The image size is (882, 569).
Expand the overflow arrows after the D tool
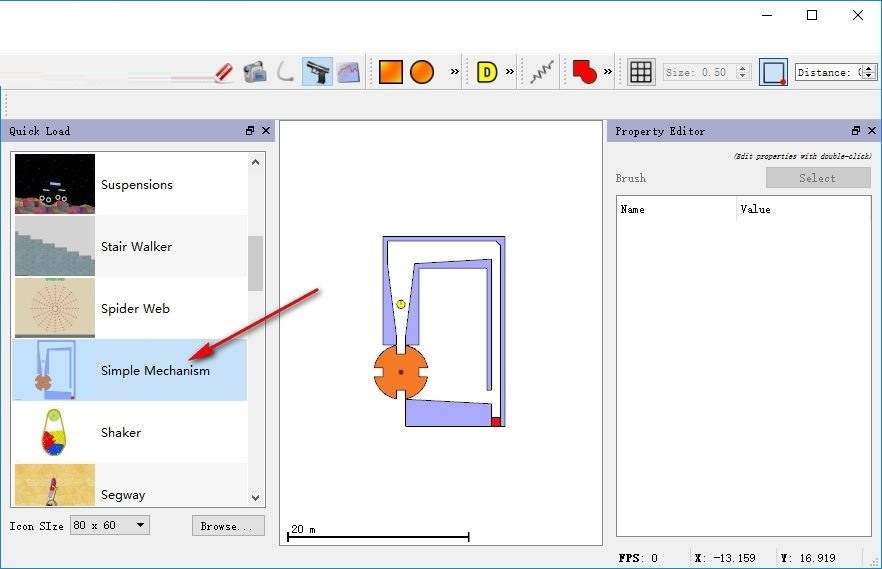coord(510,71)
